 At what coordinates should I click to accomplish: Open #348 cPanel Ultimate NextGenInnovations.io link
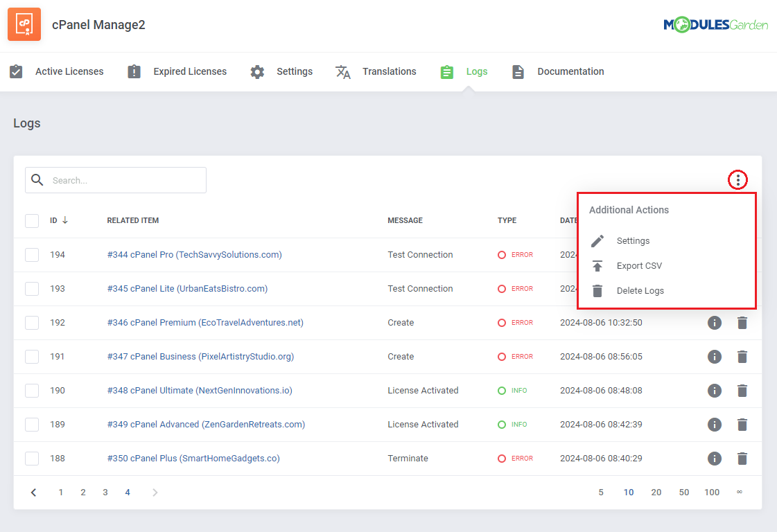pyautogui.click(x=200, y=390)
